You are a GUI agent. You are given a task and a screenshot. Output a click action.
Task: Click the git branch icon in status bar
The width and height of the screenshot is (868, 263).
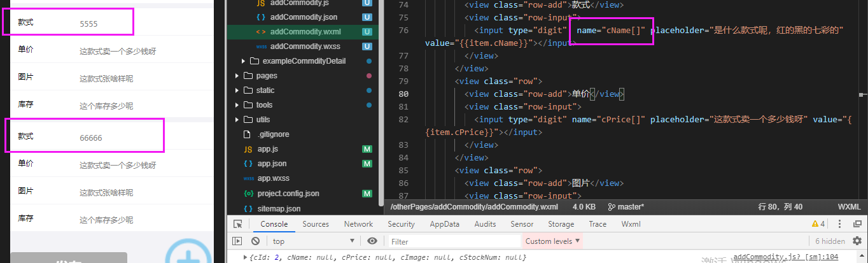click(612, 207)
